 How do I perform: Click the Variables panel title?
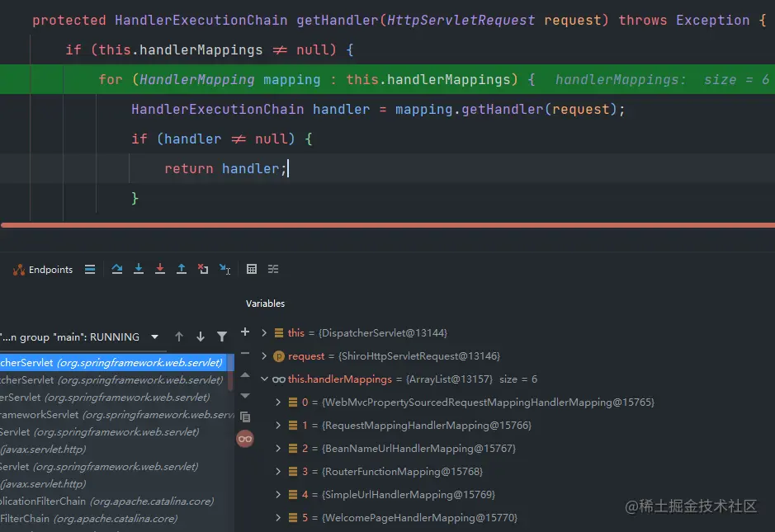pyautogui.click(x=266, y=304)
